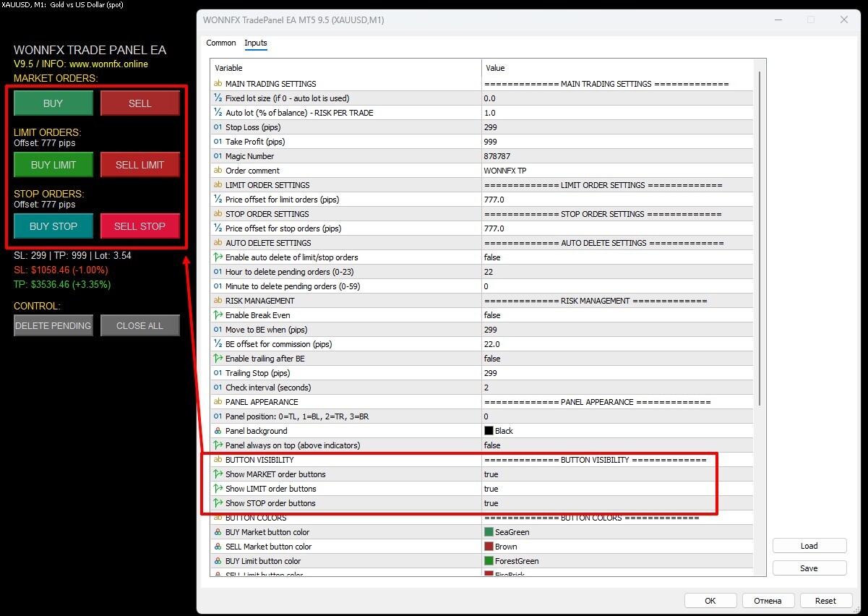Click DELETE PENDING in the control section

[53, 325]
